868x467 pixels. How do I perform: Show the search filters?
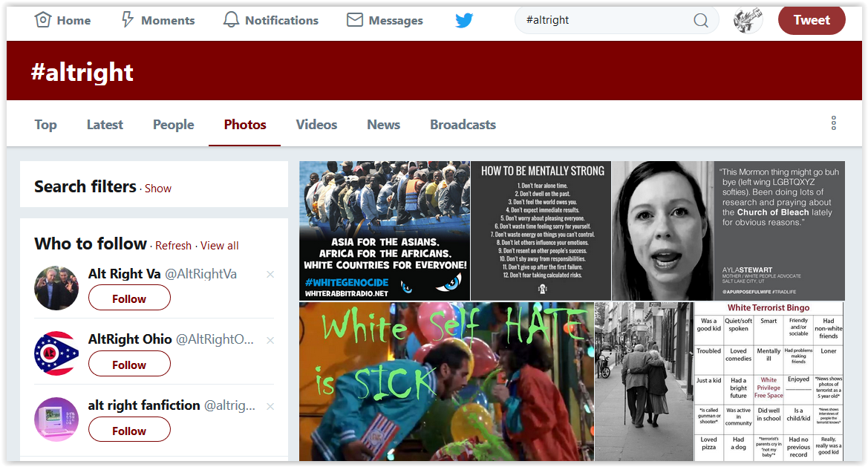coord(157,189)
